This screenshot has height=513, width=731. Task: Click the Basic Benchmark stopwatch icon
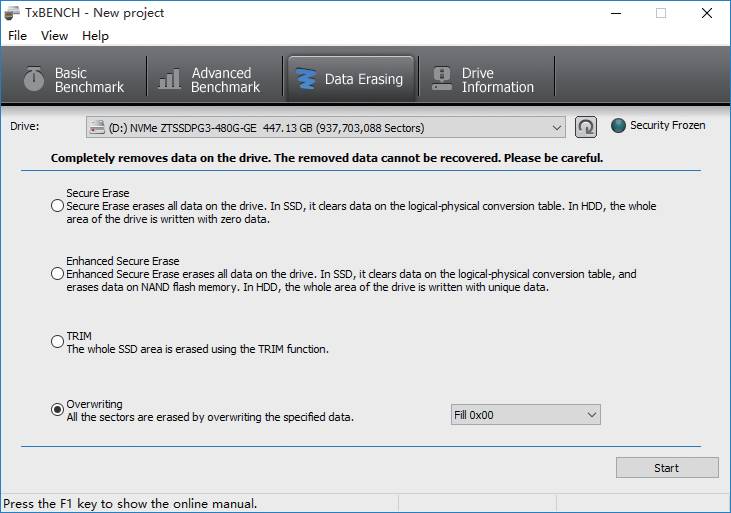coord(34,80)
